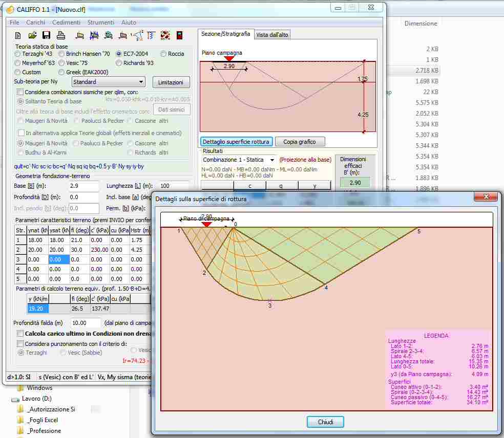The height and width of the screenshot is (438, 504).
Task: Open the Strumenti menu
Action: click(x=100, y=23)
